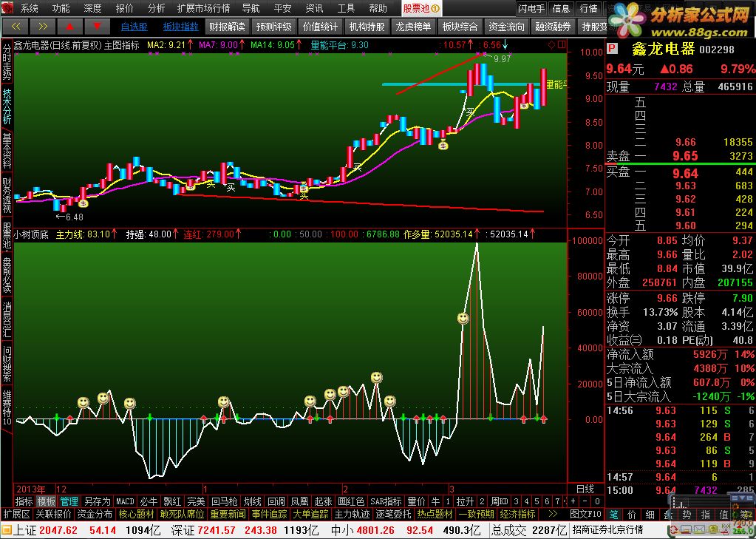
Task: Click the money bag marker below 8.0 price
Action: (x=443, y=143)
